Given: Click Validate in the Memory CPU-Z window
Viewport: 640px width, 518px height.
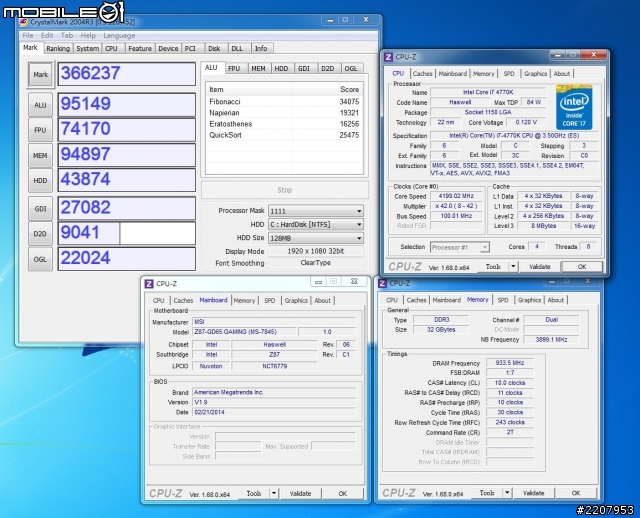Looking at the screenshot, I should click(533, 493).
